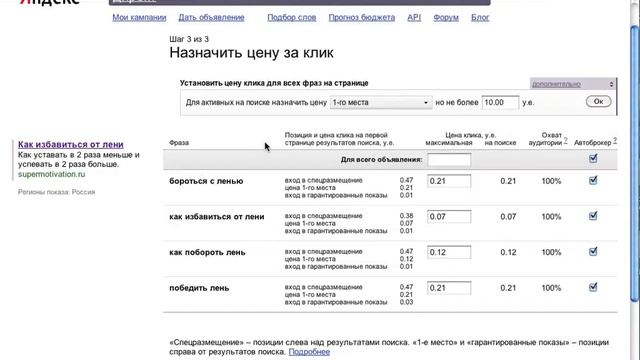Select phrase text победить лень
The image size is (640, 360).
[199, 288]
